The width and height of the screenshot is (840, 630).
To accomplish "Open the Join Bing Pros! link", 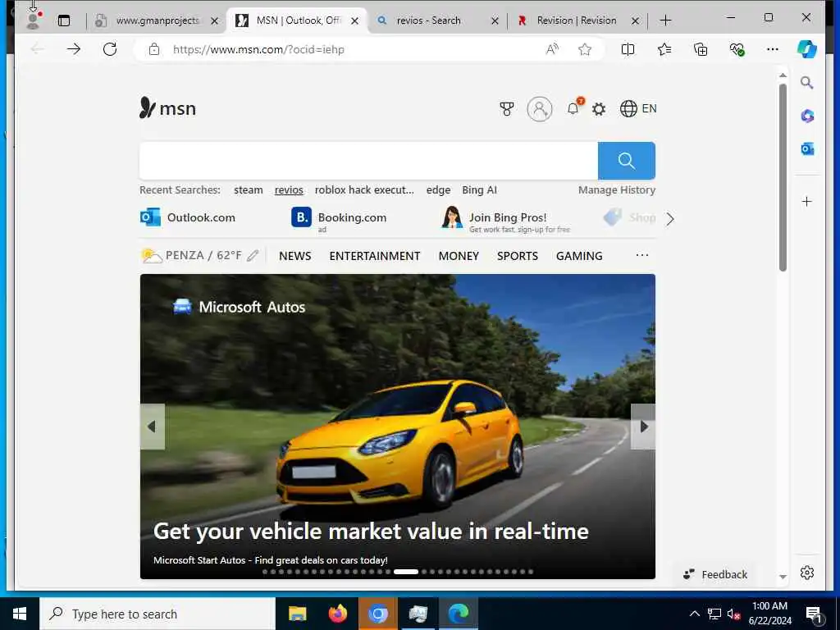I will pyautogui.click(x=506, y=220).
